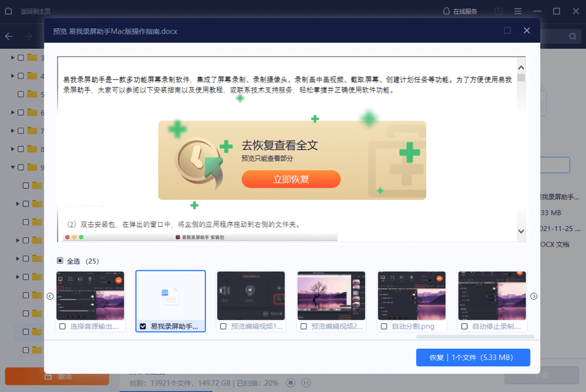
Task: Go to previous thumbnails with the left arrow
Action: pyautogui.click(x=50, y=296)
